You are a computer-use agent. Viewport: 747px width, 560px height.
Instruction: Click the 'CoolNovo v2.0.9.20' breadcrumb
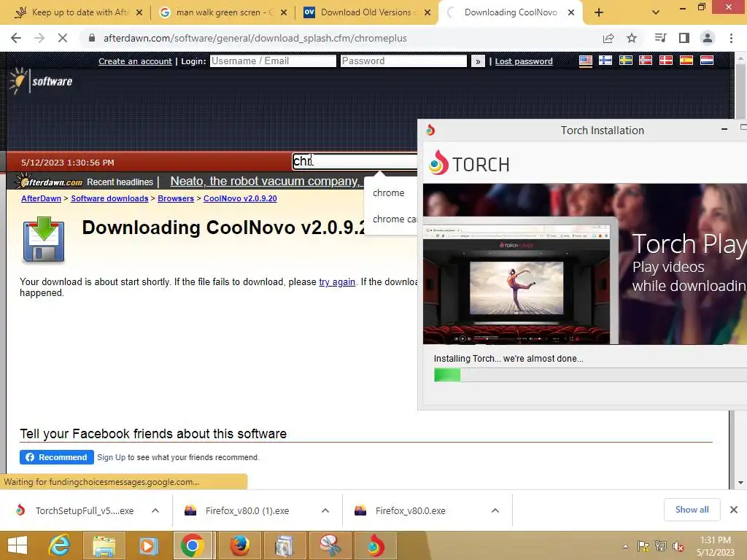(x=240, y=198)
